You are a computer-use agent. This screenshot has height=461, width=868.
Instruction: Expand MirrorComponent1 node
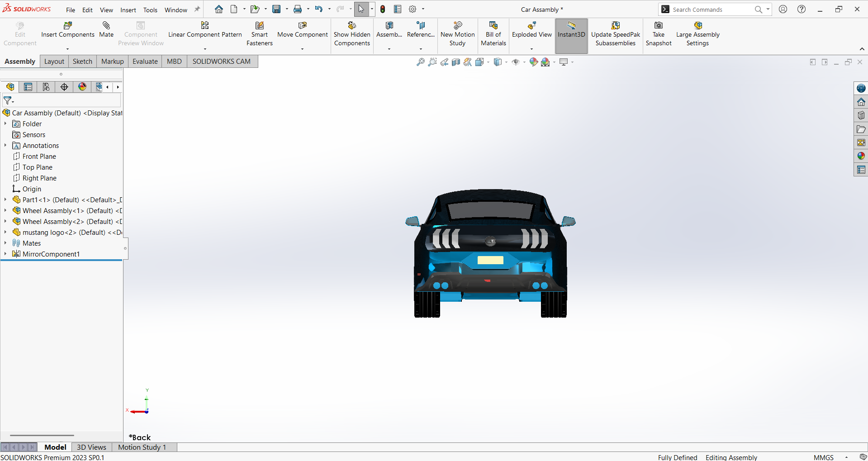(x=5, y=254)
